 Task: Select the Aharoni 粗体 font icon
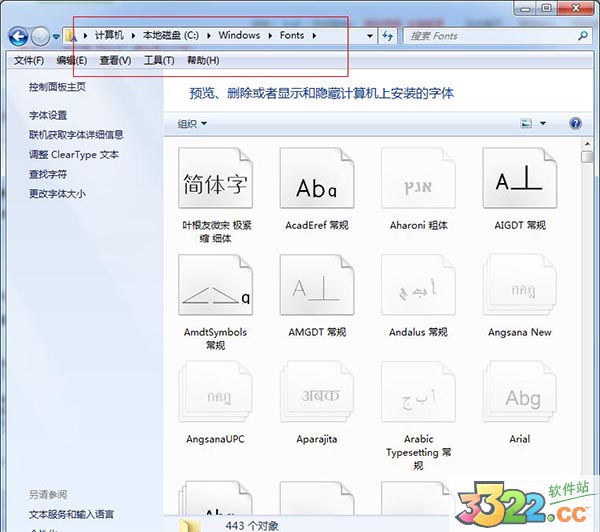pyautogui.click(x=418, y=178)
